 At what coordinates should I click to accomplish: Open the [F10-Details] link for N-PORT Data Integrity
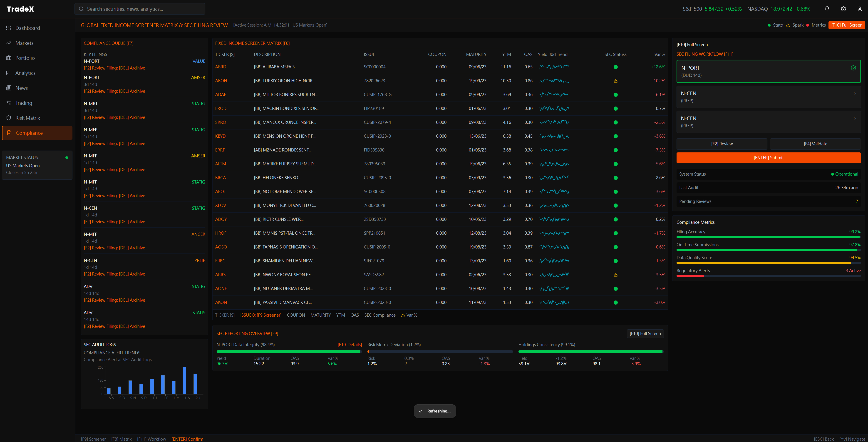(350, 344)
